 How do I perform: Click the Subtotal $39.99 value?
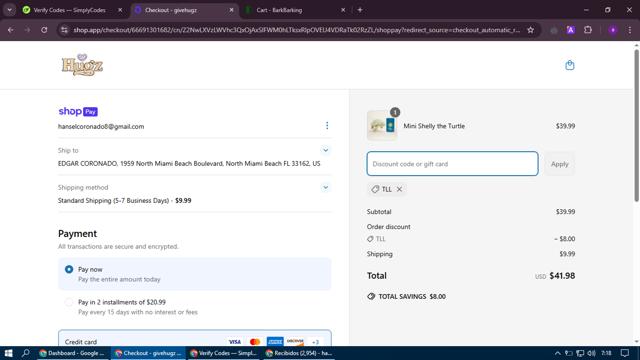pyautogui.click(x=565, y=212)
